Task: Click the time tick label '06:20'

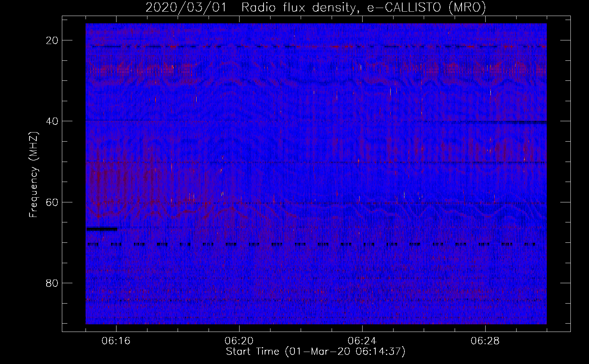Action: tap(239, 341)
